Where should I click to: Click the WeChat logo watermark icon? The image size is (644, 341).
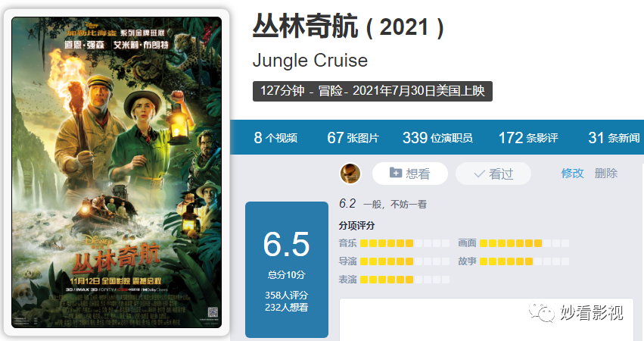point(541,313)
